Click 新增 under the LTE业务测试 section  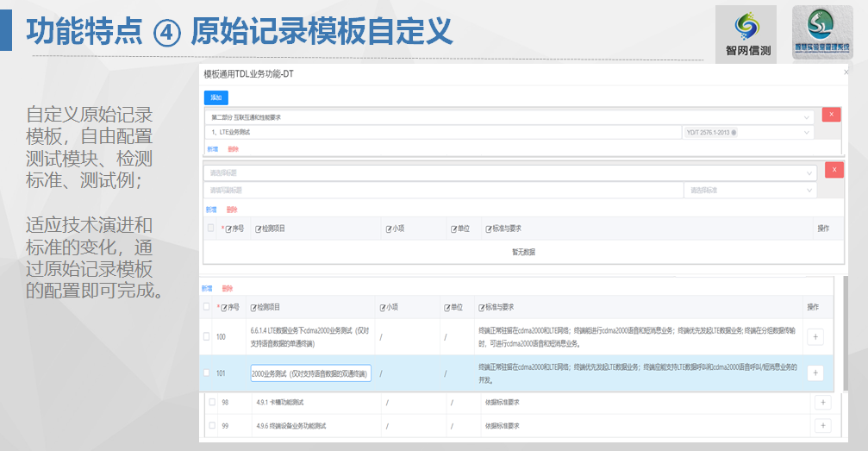pyautogui.click(x=213, y=149)
